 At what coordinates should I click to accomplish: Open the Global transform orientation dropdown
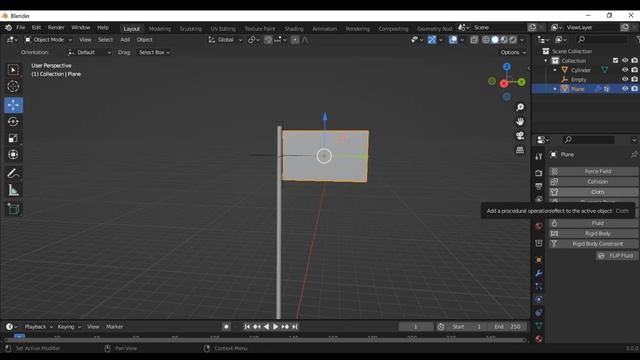225,40
